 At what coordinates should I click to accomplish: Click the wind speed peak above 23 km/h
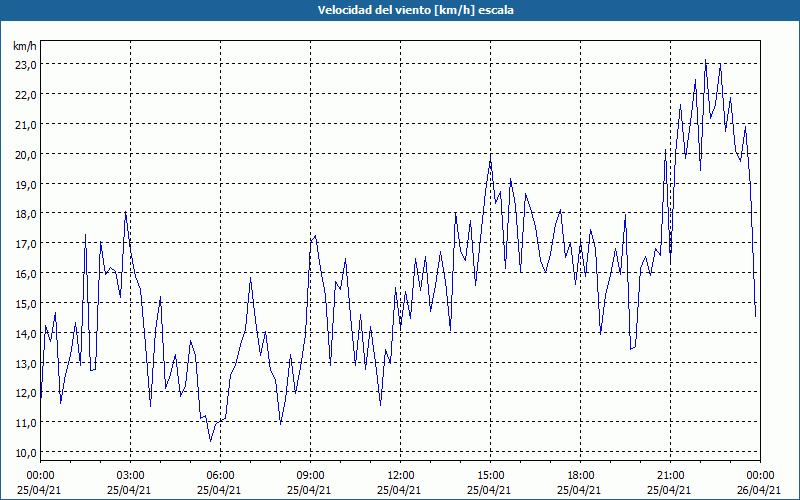[x=706, y=60]
